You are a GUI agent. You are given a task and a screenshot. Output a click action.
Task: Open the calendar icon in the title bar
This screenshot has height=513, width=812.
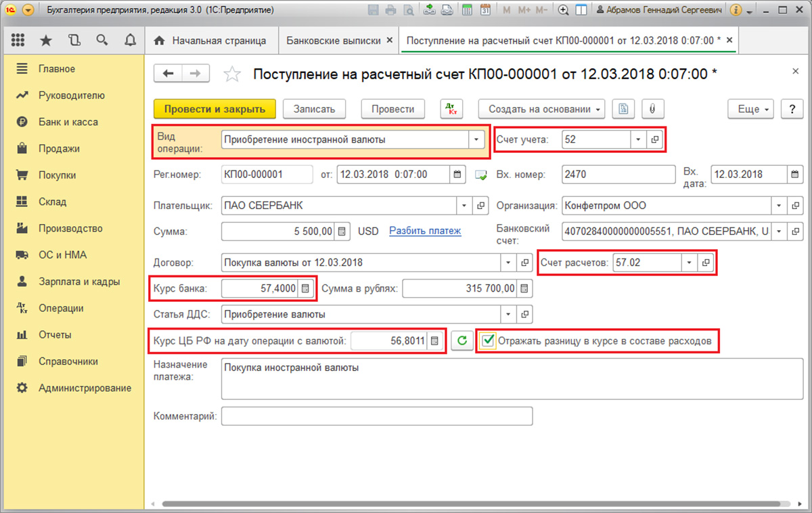pyautogui.click(x=485, y=10)
